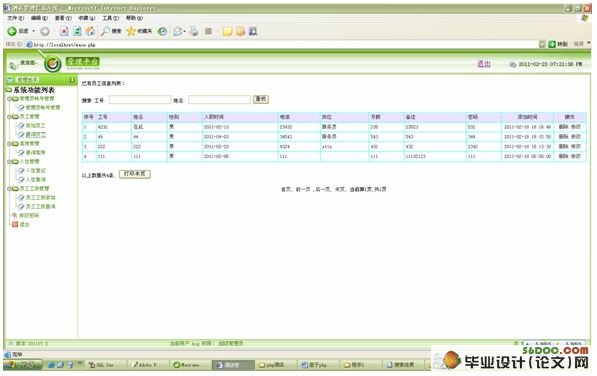Click 修改 for employee row 222
This screenshot has height=376, width=597.
576,147
